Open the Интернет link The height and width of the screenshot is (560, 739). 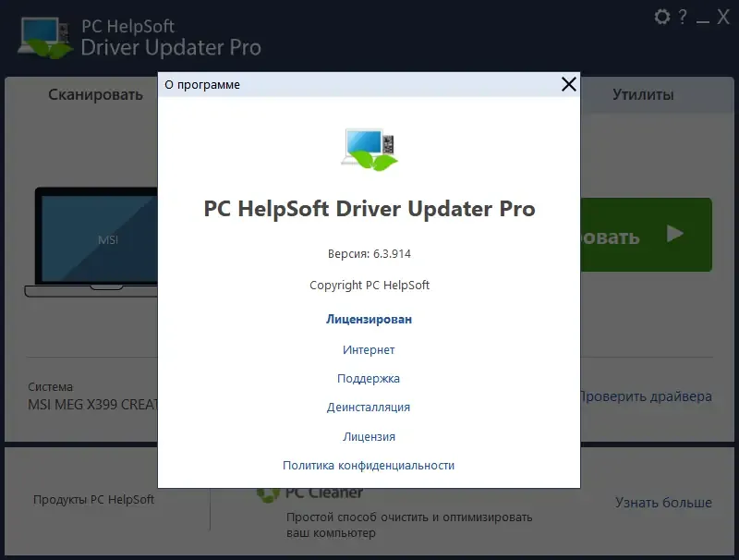[369, 349]
